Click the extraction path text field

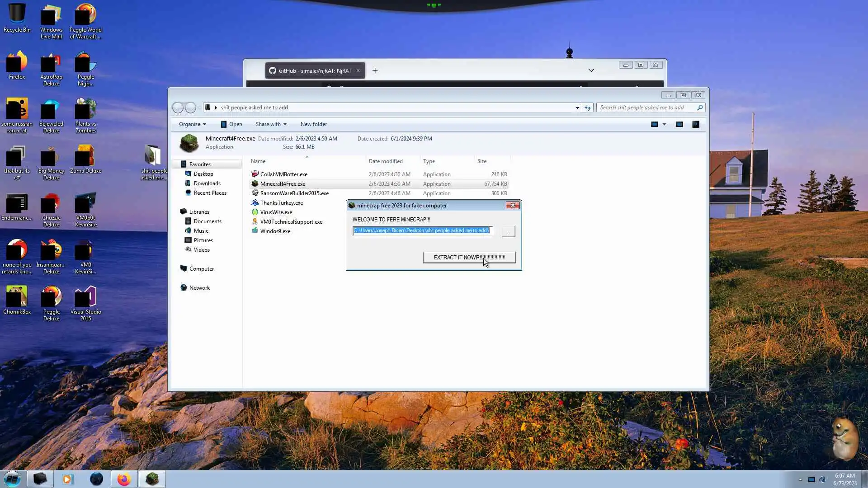422,231
